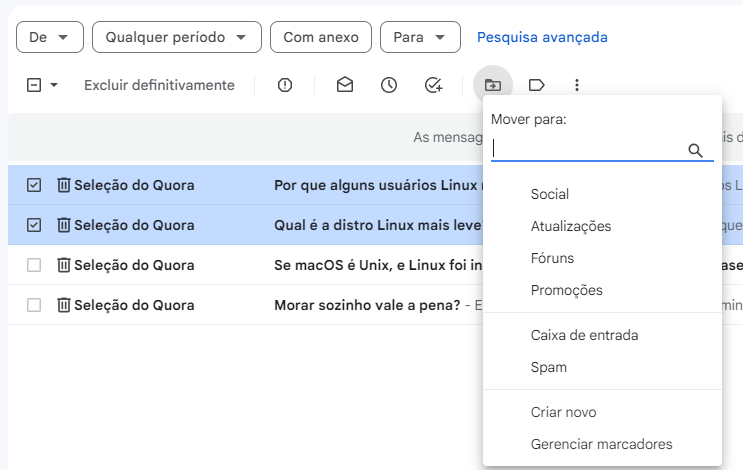The width and height of the screenshot is (743, 470).
Task: Select the Morar sozinho vale a pena email checkbox
Action: (x=34, y=305)
